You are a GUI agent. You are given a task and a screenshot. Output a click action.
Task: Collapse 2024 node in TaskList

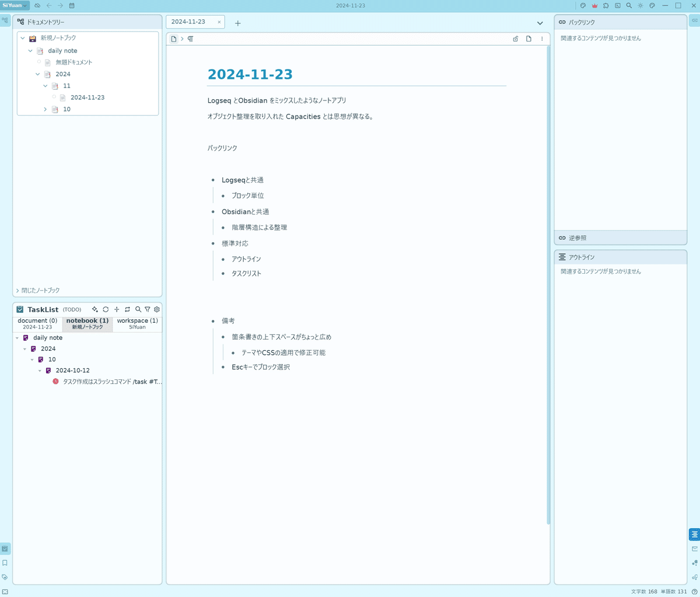pyautogui.click(x=25, y=349)
